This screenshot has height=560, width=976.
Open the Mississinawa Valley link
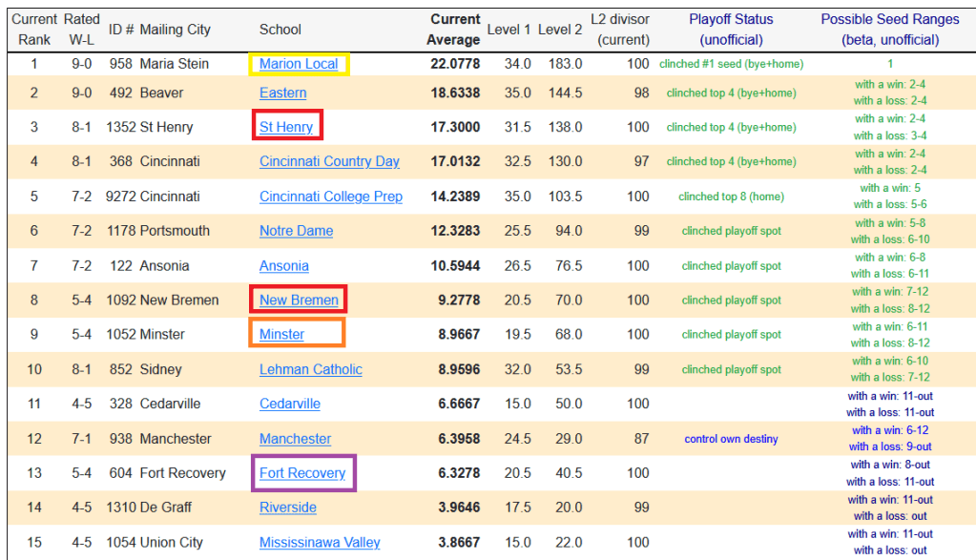pyautogui.click(x=320, y=542)
